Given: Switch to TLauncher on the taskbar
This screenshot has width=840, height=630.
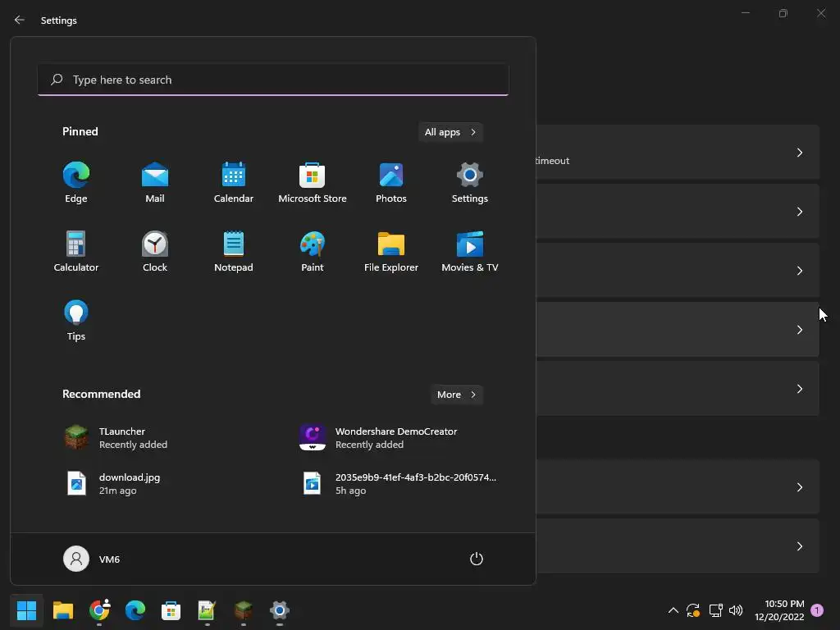Looking at the screenshot, I should coord(243,610).
